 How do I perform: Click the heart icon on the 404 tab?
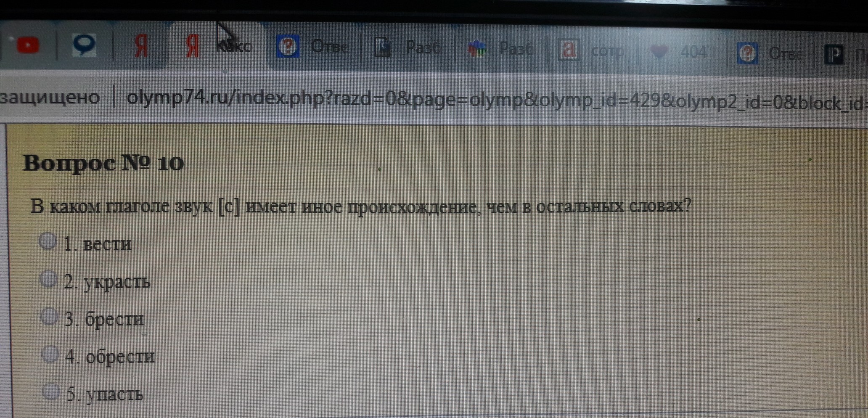pyautogui.click(x=659, y=52)
